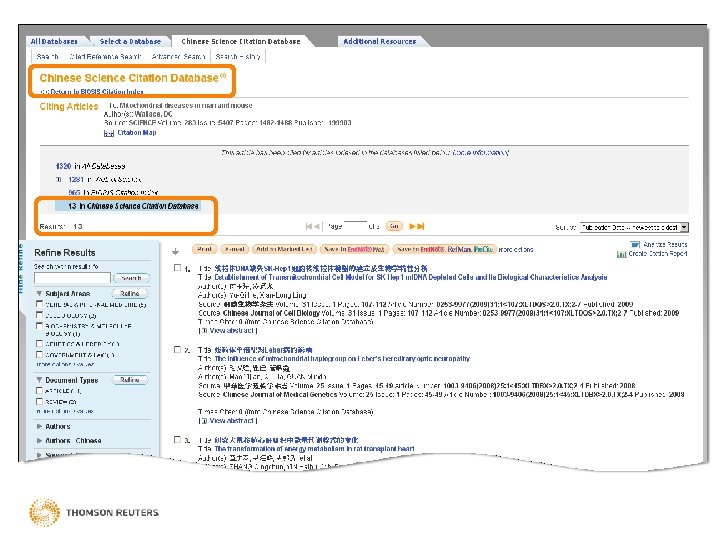Click Save to EndNote, RefMan, ProCite button
Viewport: 720px width, 540px height.
click(x=444, y=249)
